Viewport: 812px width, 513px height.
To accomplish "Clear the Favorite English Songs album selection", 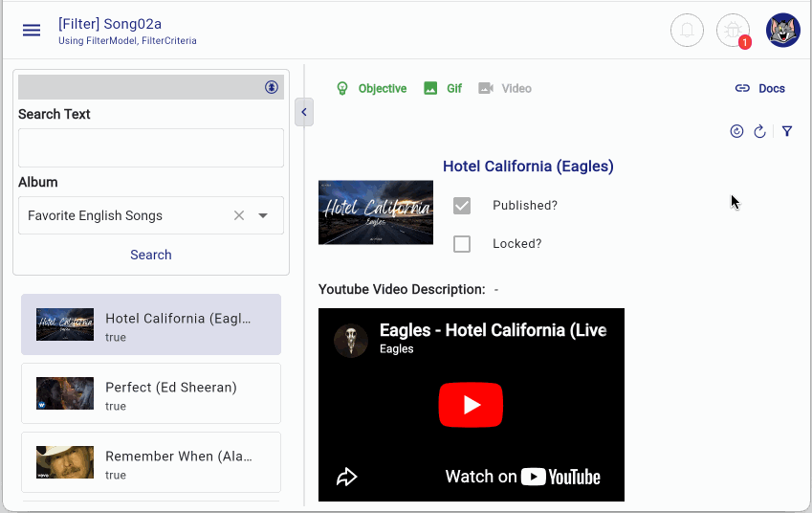I will coord(239,215).
